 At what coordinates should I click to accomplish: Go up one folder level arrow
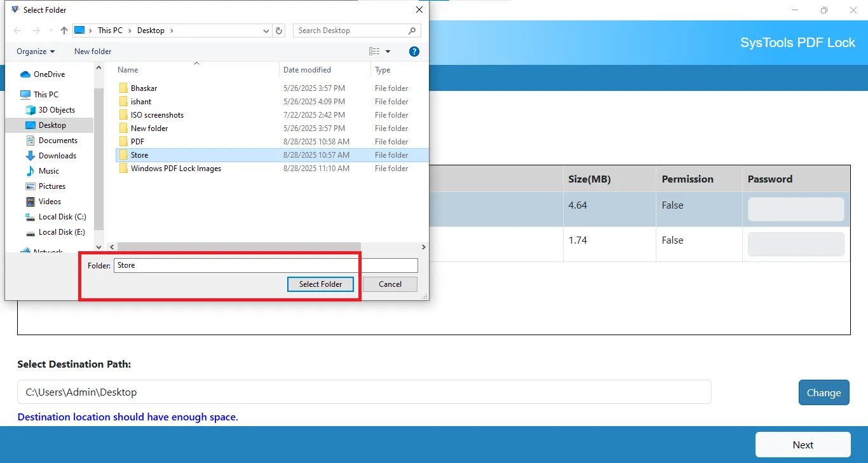point(64,31)
